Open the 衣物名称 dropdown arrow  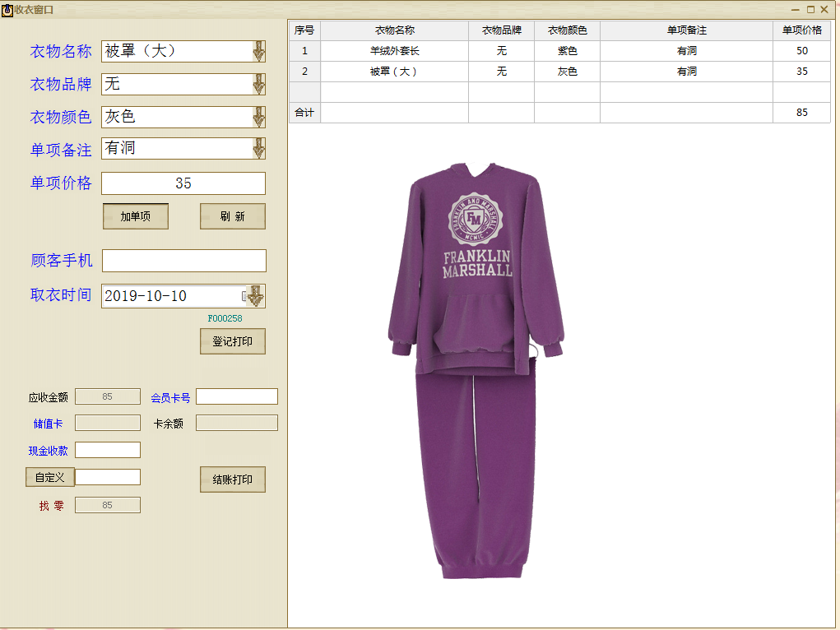259,52
